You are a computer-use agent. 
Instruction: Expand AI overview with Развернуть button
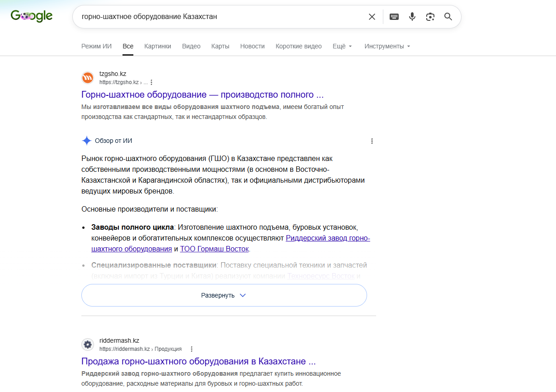[224, 295]
